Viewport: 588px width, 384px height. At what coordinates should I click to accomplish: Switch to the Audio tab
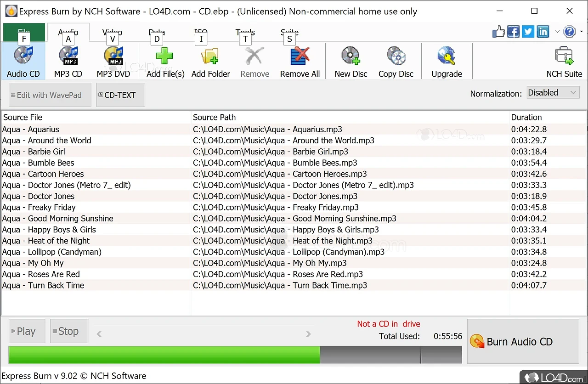pos(68,32)
